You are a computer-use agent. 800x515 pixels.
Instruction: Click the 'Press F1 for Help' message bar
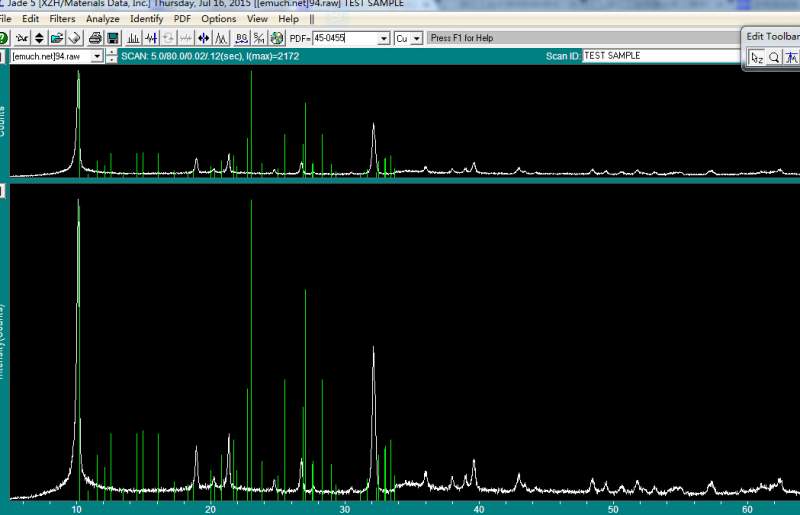click(x=582, y=38)
